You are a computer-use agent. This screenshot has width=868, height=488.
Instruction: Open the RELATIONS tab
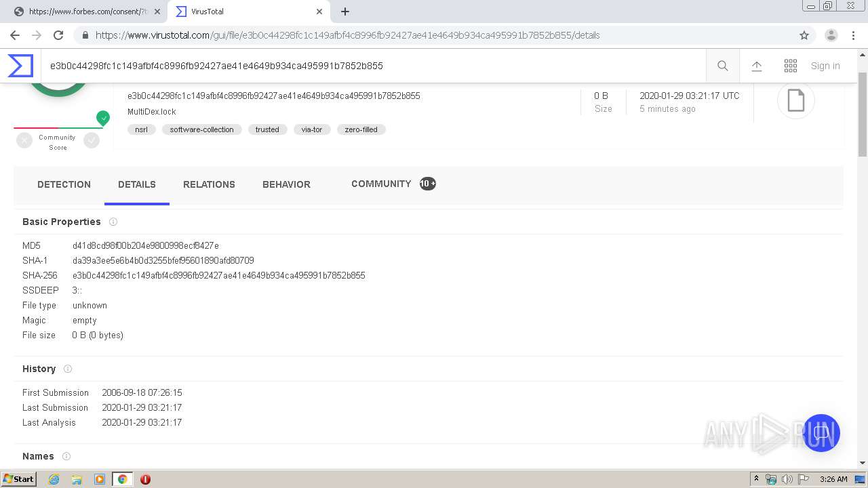coord(209,184)
